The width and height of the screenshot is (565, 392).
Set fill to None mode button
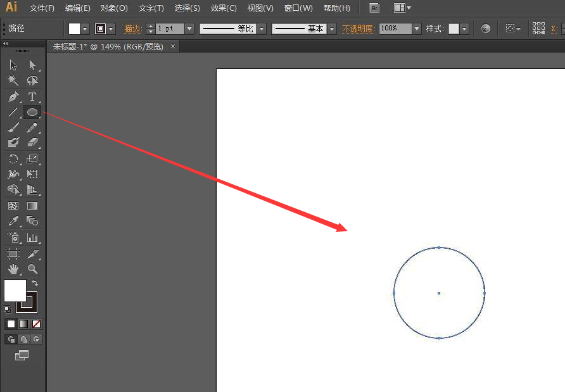pos(36,324)
